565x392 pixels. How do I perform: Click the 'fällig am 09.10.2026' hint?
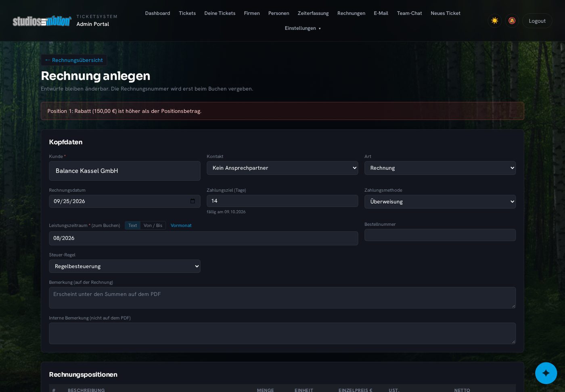click(226, 212)
